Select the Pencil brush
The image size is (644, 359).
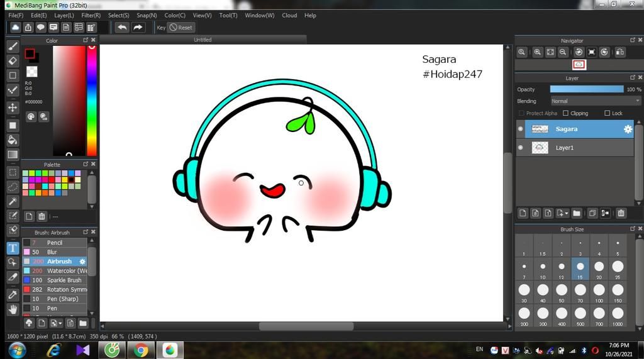coord(55,243)
